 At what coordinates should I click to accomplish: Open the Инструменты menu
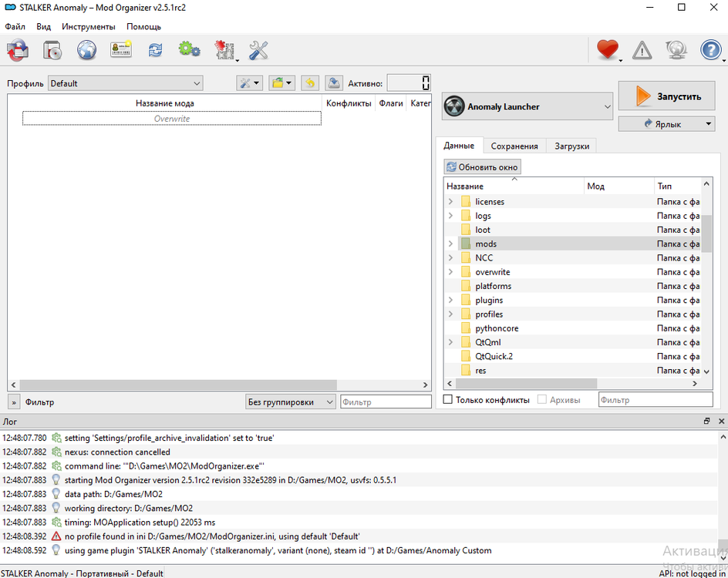click(89, 27)
